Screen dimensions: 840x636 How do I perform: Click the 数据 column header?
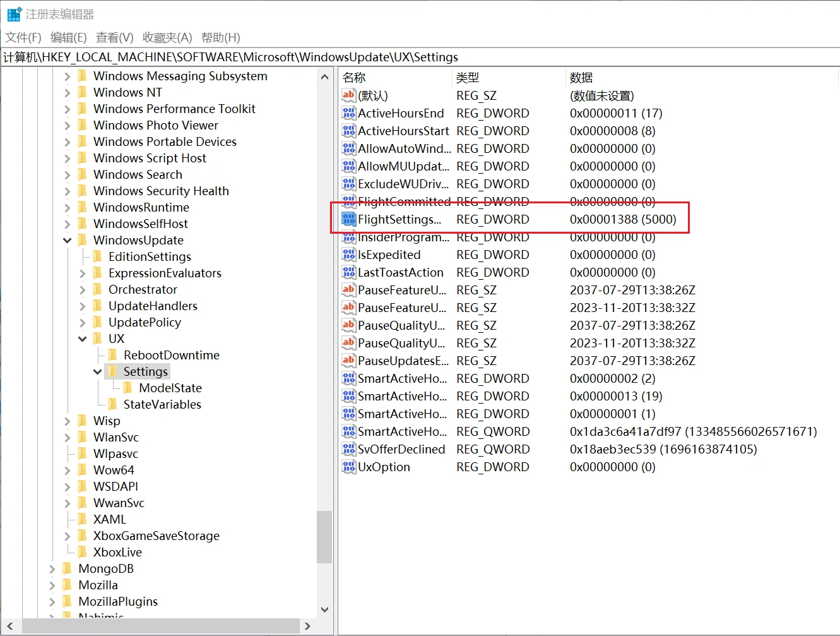581,78
